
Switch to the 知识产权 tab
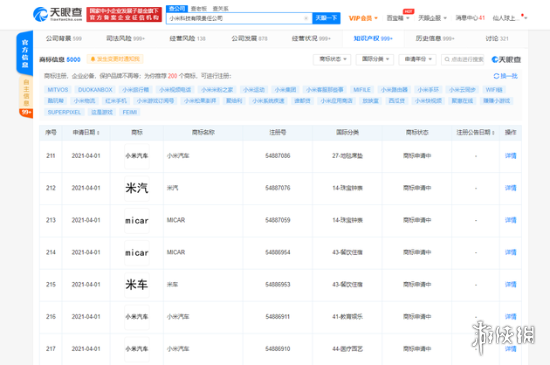click(373, 39)
